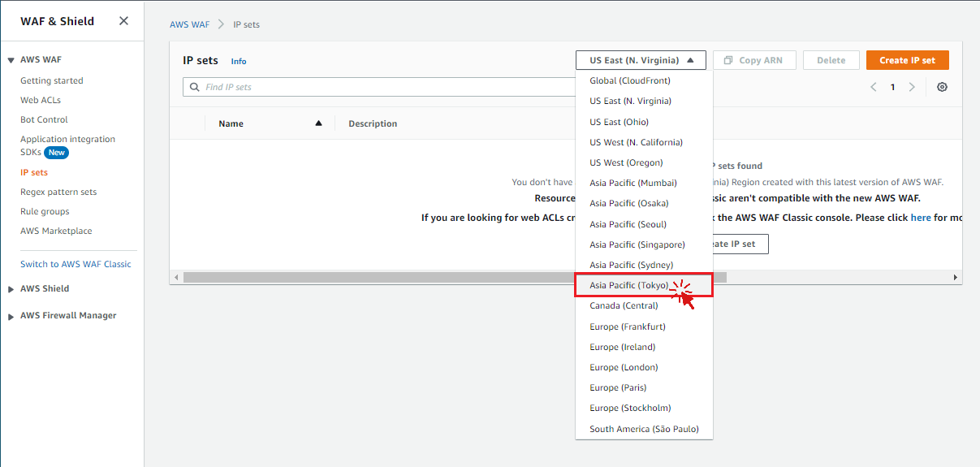This screenshot has width=980, height=467.
Task: Open Web ACLs in sidebar
Action: (x=41, y=100)
